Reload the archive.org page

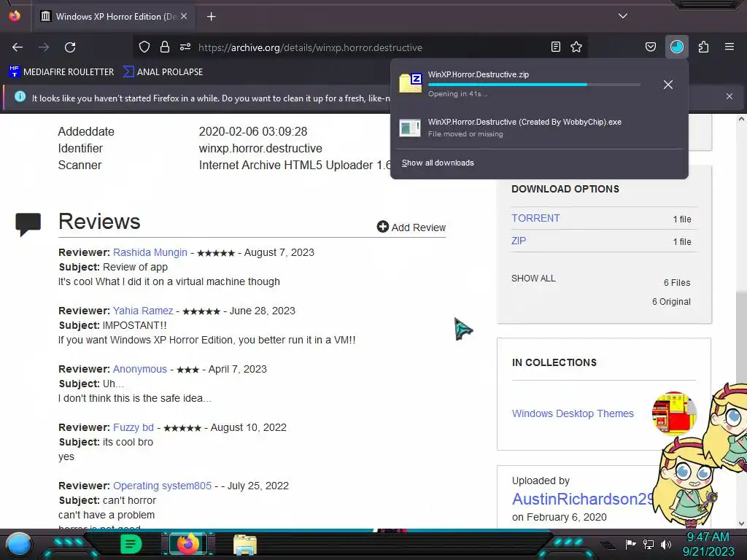[70, 47]
